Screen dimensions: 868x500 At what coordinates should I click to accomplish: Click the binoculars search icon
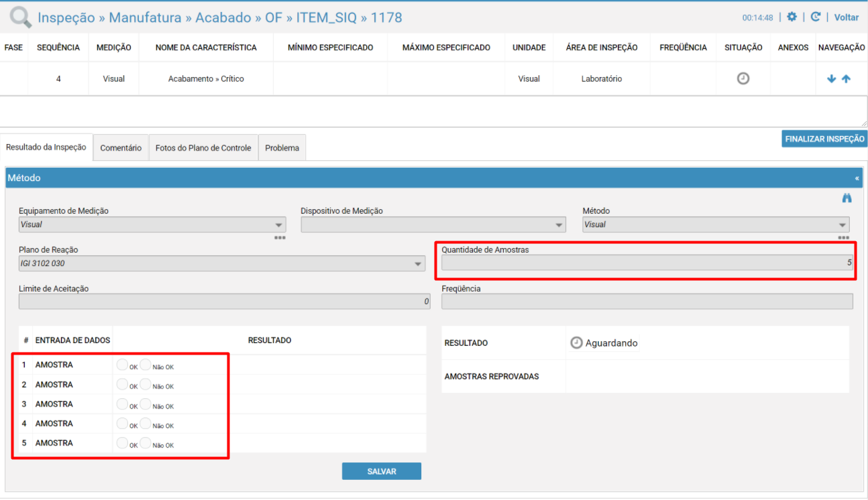847,198
